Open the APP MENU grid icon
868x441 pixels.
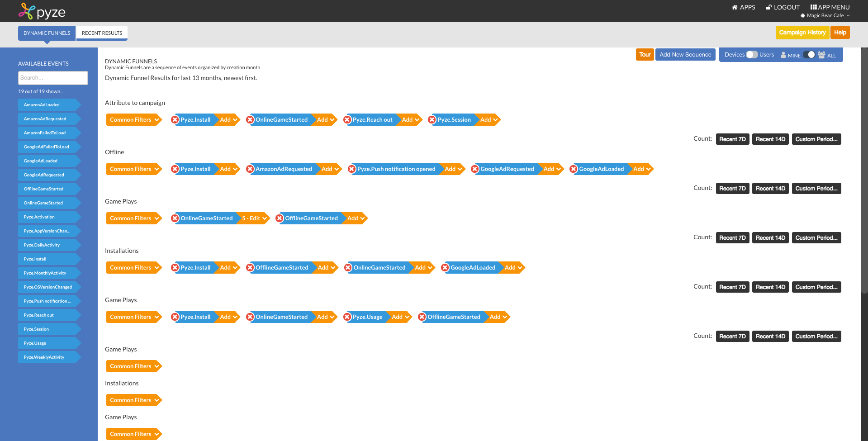[813, 7]
